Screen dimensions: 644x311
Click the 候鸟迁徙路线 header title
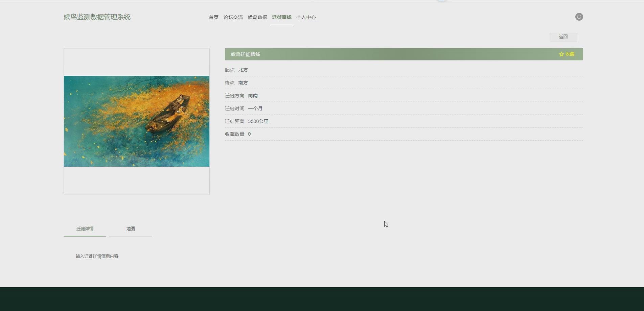pyautogui.click(x=246, y=54)
